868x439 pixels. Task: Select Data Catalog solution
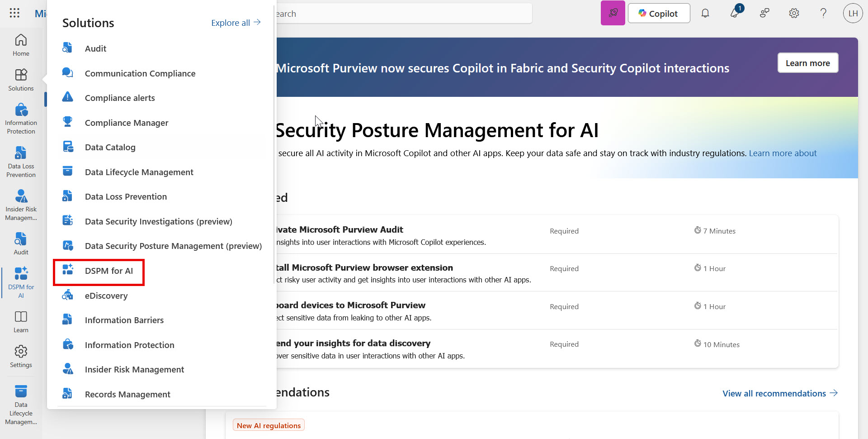110,147
